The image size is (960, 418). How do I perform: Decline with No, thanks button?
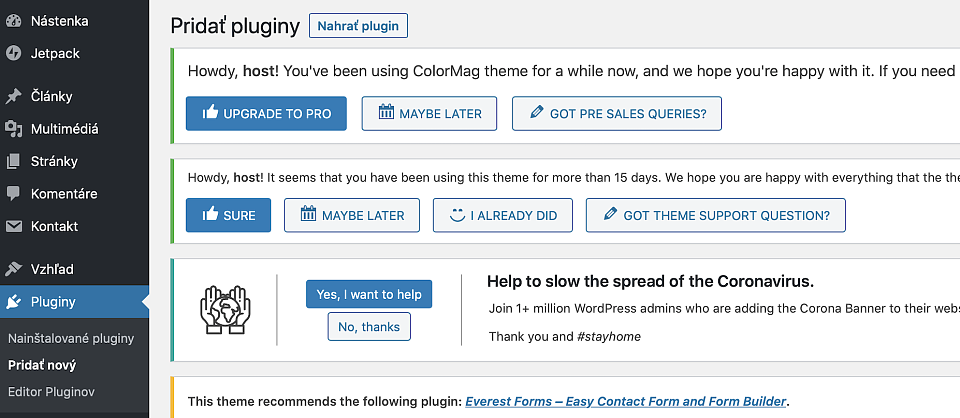click(x=369, y=327)
